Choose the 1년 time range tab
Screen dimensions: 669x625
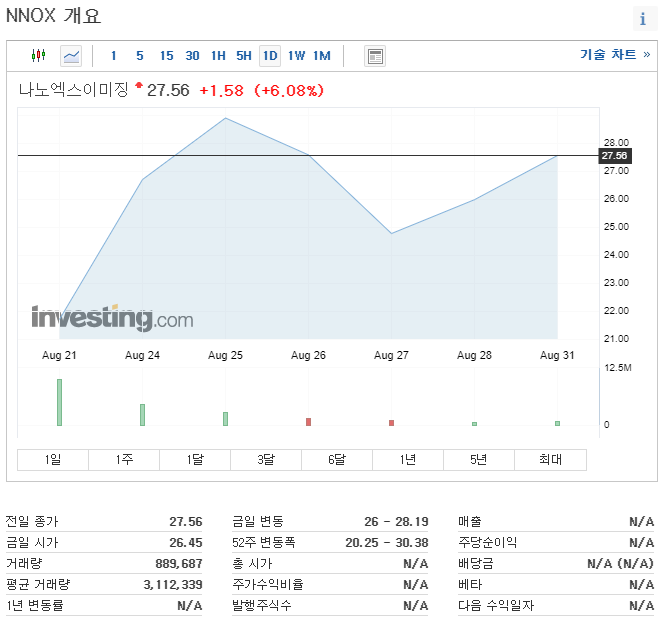(408, 460)
